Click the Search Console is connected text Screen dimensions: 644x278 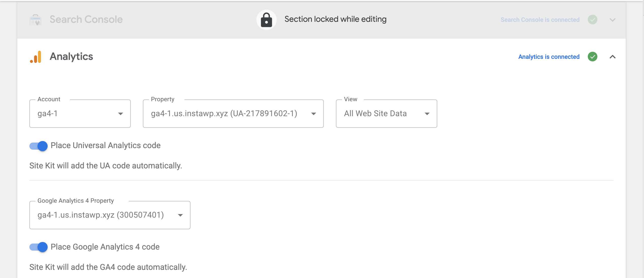pos(540,20)
